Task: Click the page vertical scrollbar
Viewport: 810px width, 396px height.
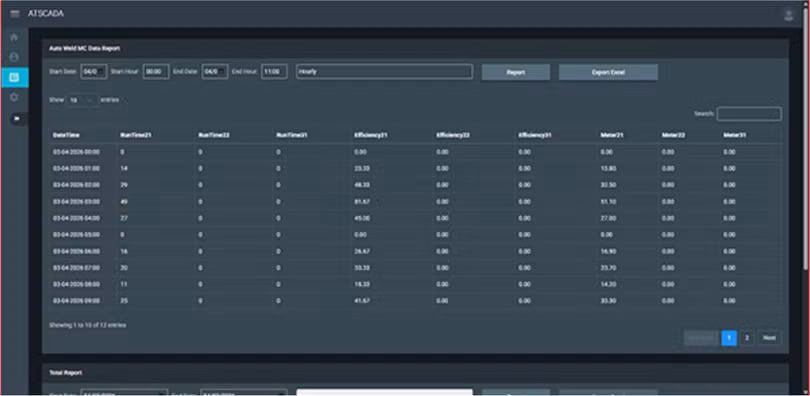Action: point(806,139)
